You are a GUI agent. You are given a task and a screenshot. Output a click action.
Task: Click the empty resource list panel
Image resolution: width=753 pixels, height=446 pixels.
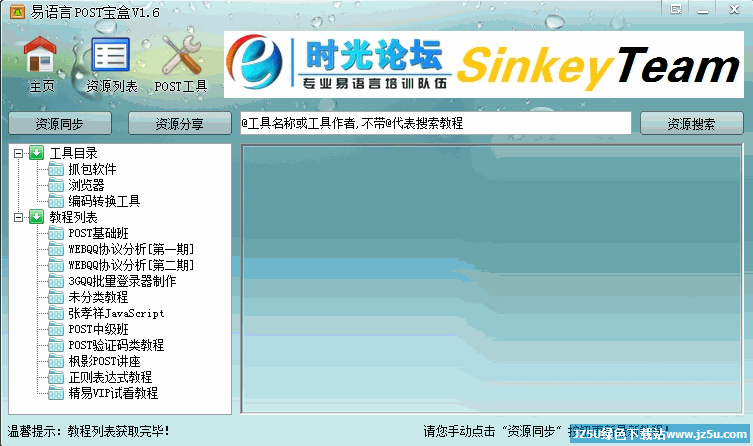(492, 278)
